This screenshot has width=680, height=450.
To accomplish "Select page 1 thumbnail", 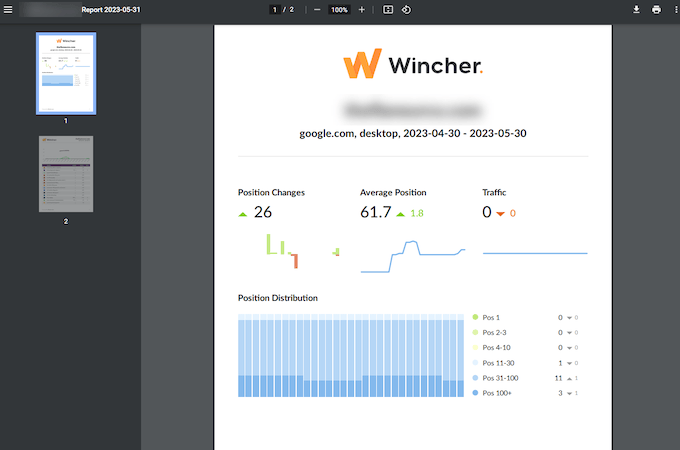I will 66,73.
